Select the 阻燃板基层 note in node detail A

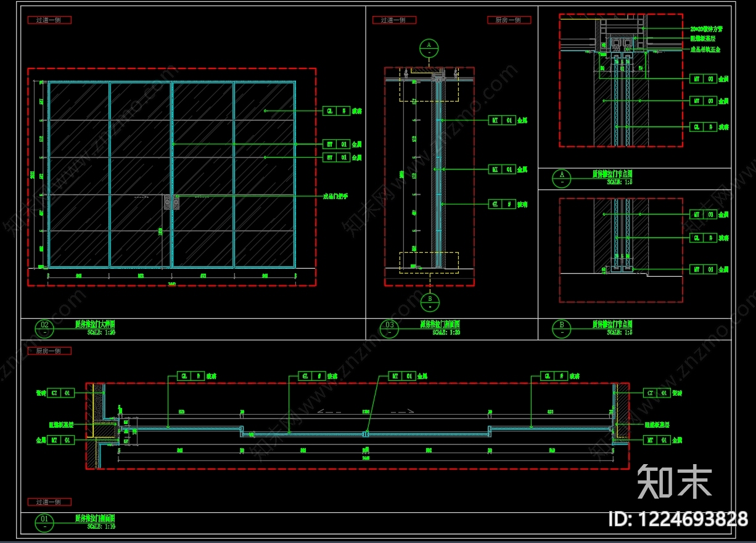[702, 38]
